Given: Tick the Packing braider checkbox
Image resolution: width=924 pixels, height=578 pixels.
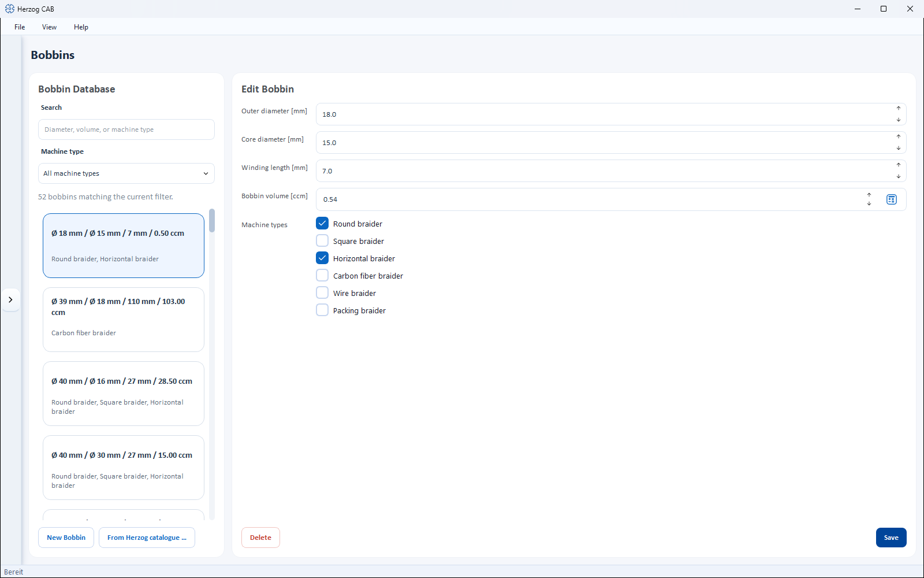Looking at the screenshot, I should 322,310.
